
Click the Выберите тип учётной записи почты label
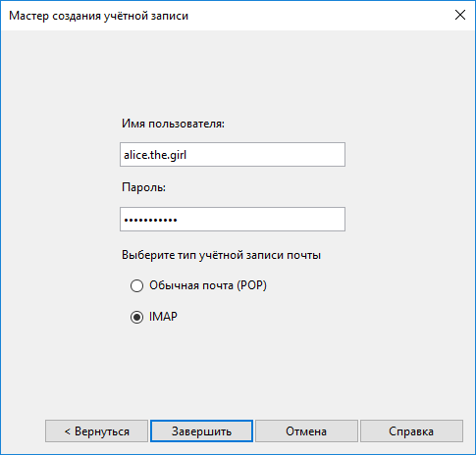(x=221, y=255)
